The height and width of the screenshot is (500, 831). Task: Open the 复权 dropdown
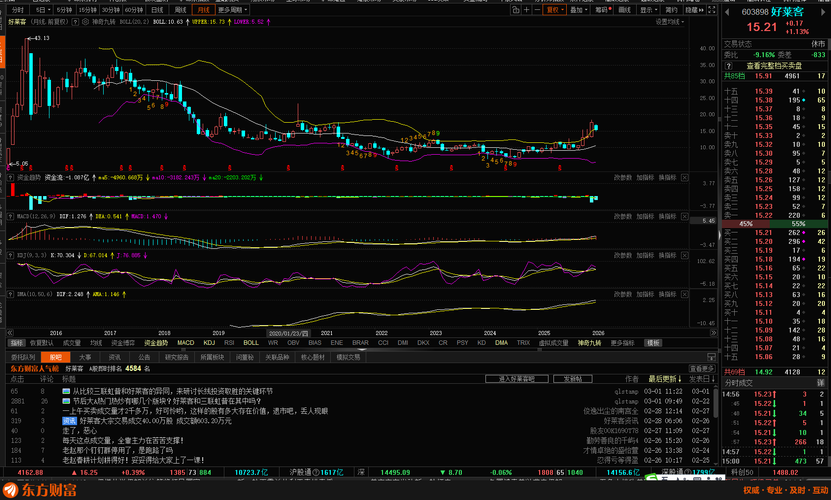[555, 10]
